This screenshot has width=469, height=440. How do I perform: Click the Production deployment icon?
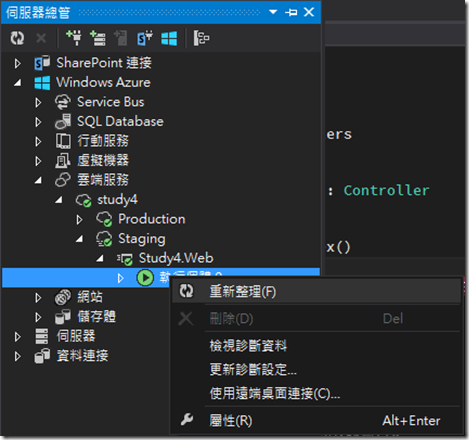click(x=104, y=219)
